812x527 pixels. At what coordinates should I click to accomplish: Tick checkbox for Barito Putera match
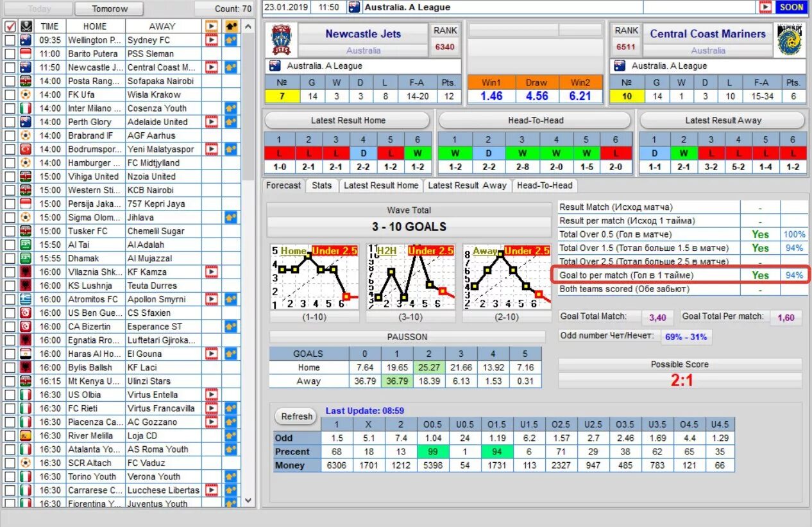(x=10, y=54)
